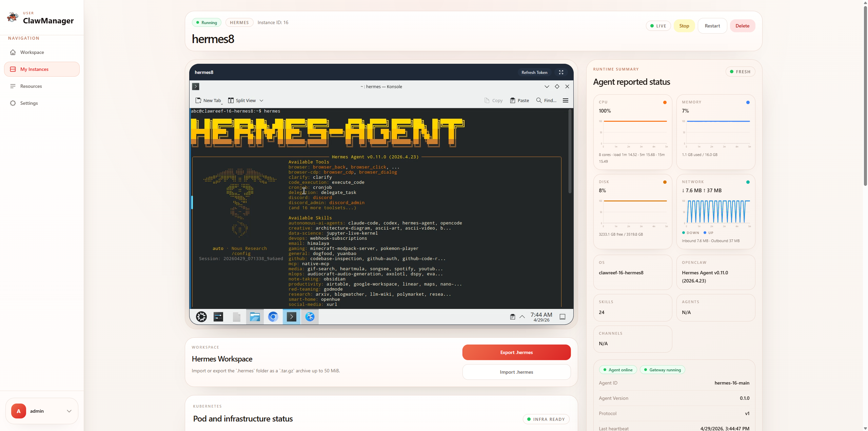Click the Paste clipboard icon in Konsole

point(513,100)
